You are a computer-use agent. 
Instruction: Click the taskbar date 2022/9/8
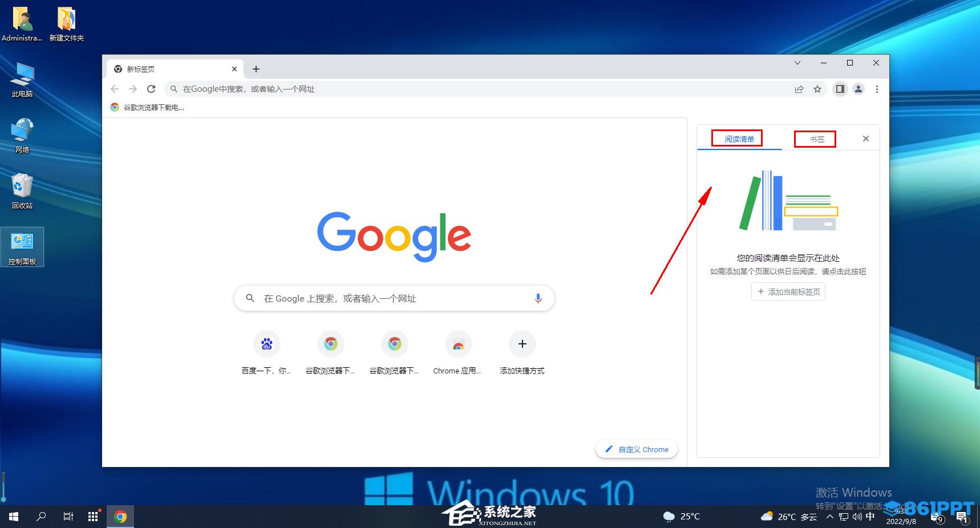[x=901, y=522]
